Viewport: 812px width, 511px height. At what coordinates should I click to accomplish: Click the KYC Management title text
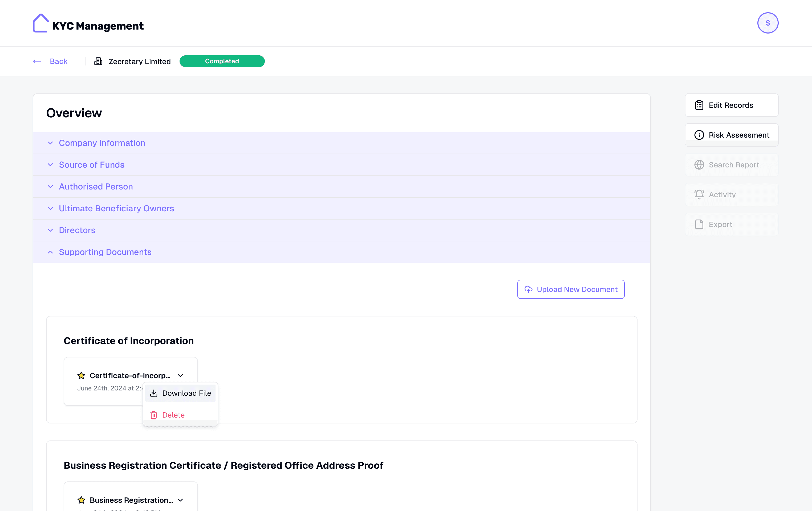(x=98, y=26)
